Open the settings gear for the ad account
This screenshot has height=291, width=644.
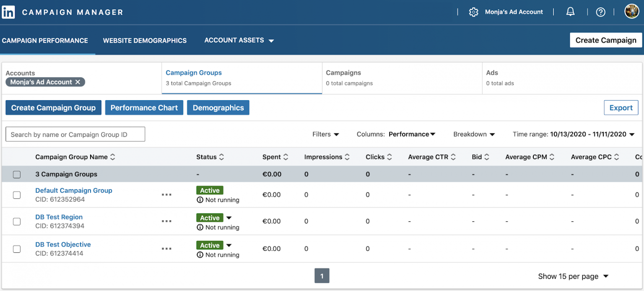(x=474, y=12)
